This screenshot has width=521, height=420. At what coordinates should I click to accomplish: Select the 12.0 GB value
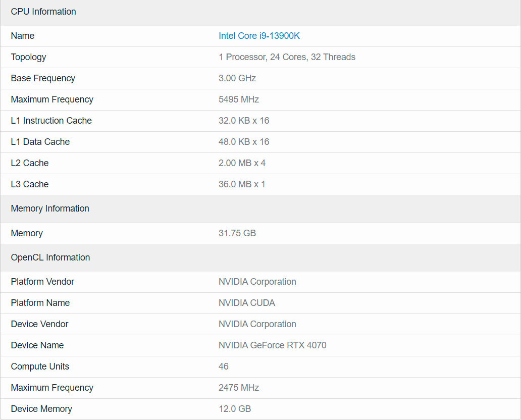coord(235,409)
